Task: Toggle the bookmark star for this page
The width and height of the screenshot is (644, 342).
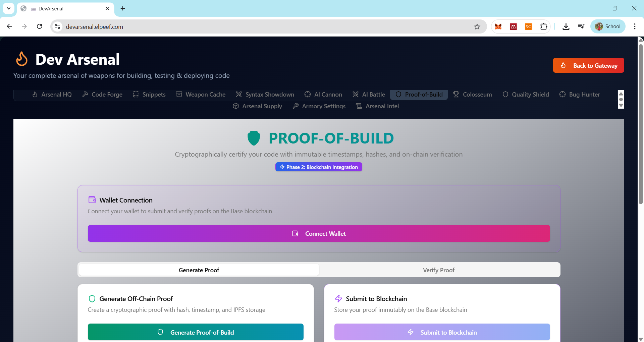Action: (x=477, y=26)
